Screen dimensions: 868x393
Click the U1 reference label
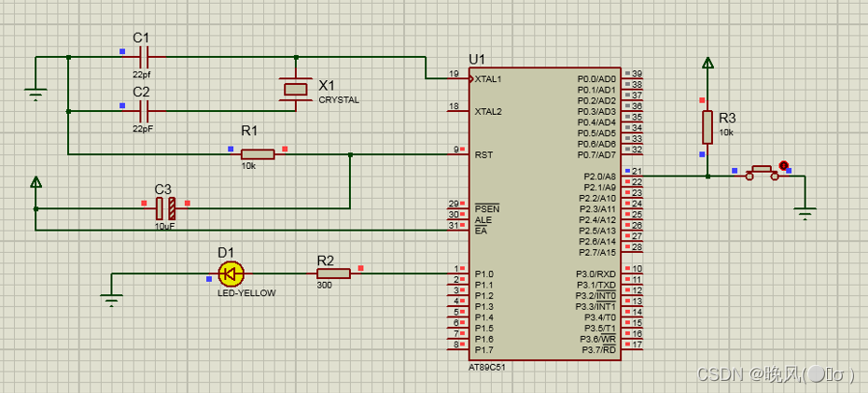[x=477, y=60]
